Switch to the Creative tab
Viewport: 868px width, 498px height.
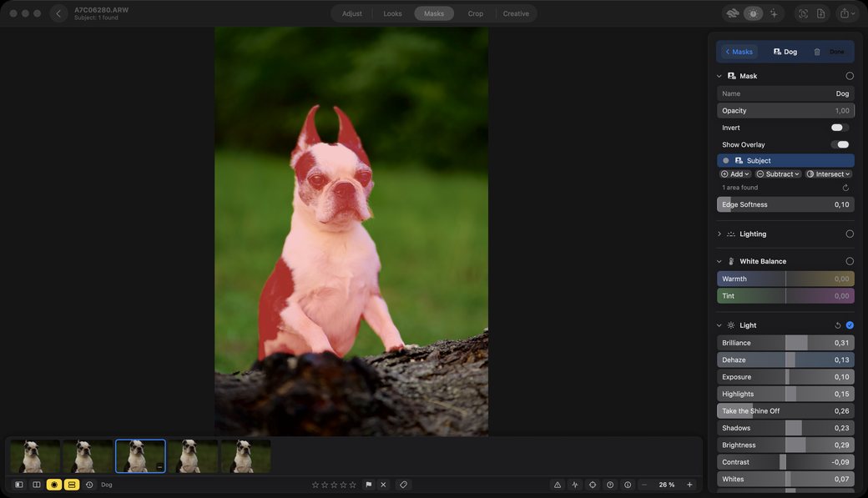click(x=516, y=13)
